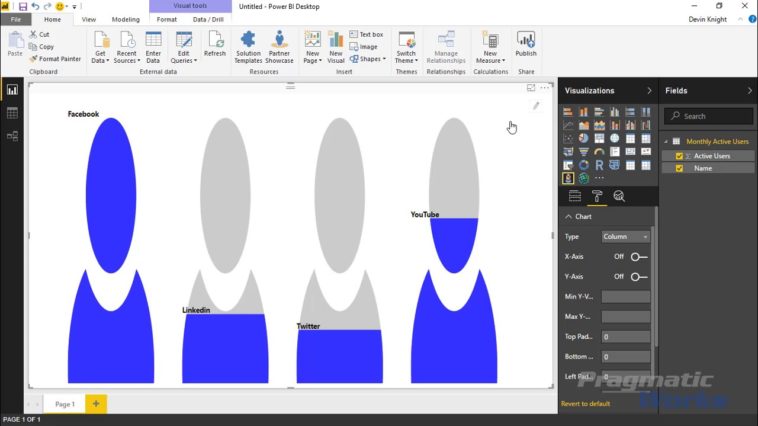Click the Fields search box

point(708,116)
